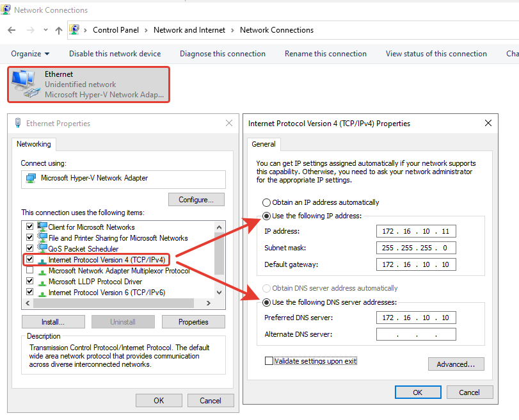Click the Up one level arrow

pyautogui.click(x=59, y=30)
